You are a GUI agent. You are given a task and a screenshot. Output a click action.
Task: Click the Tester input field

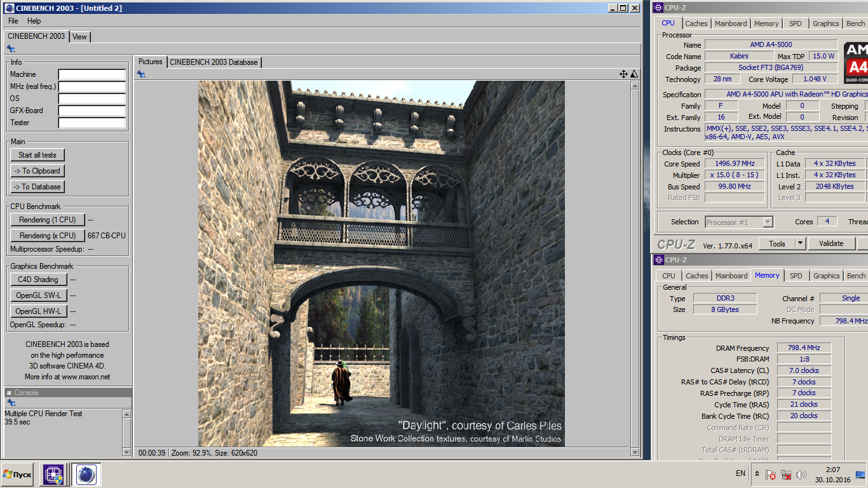coord(92,123)
